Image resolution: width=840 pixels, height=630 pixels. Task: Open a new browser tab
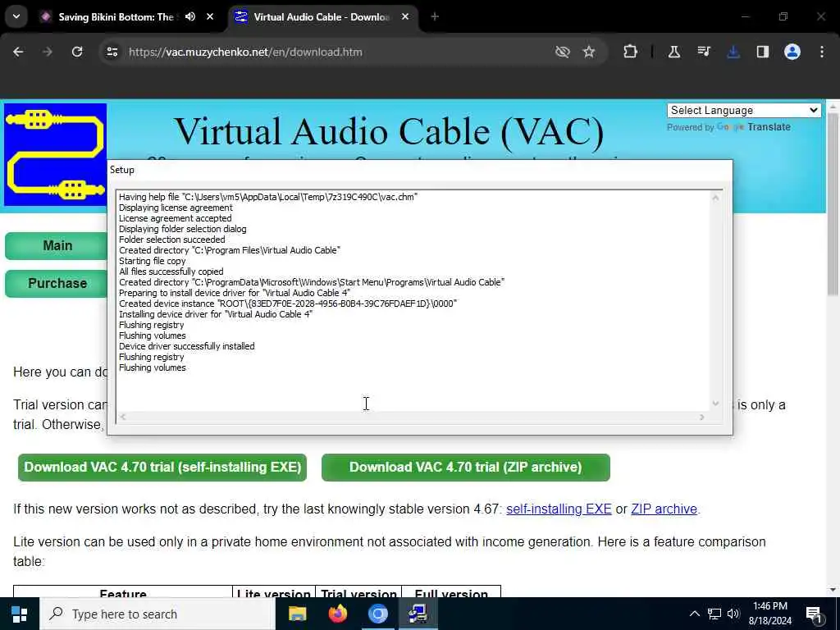(435, 16)
